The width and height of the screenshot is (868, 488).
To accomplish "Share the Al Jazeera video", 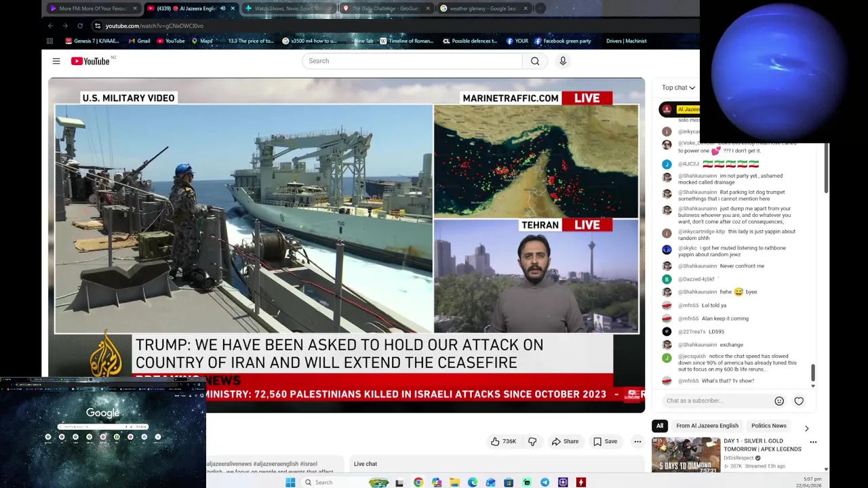I will 565,441.
